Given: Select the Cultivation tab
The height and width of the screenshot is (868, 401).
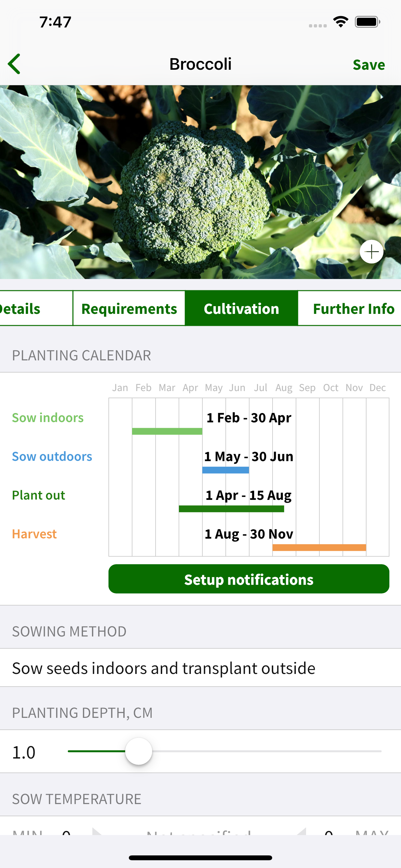Looking at the screenshot, I should pos(241,308).
